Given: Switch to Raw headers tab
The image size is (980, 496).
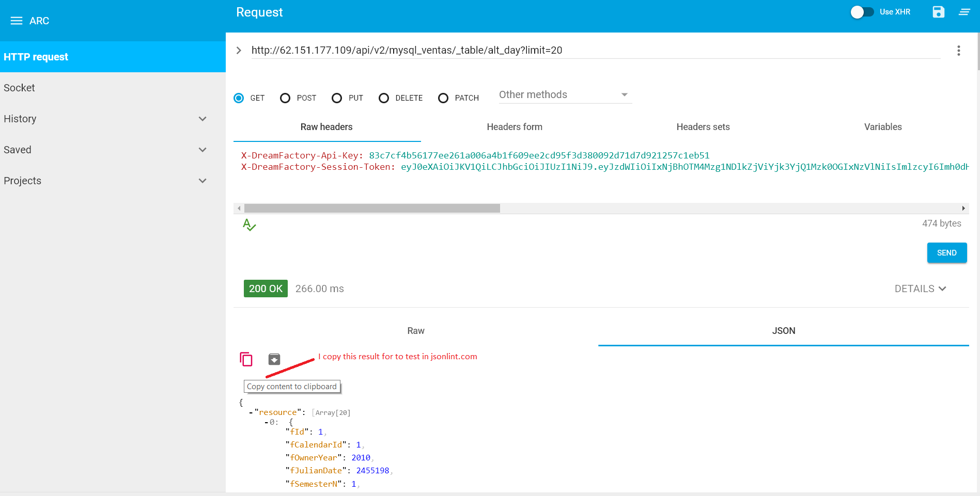Looking at the screenshot, I should [326, 127].
